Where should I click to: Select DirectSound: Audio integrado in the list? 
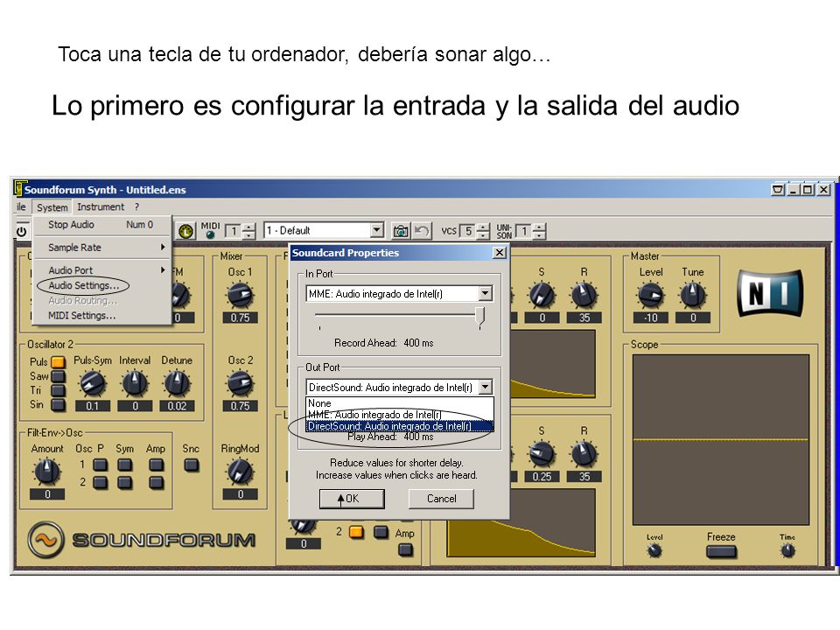coord(400,426)
